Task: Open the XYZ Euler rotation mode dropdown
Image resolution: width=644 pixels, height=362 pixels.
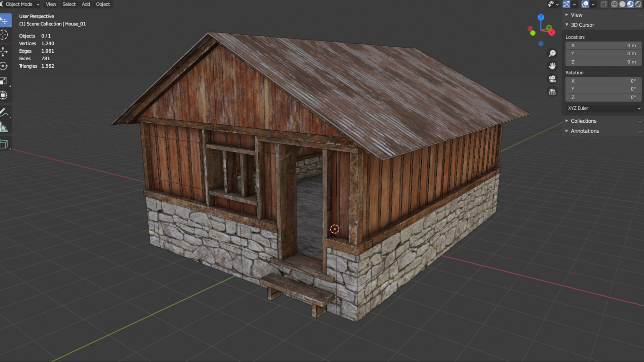Action: click(x=603, y=108)
